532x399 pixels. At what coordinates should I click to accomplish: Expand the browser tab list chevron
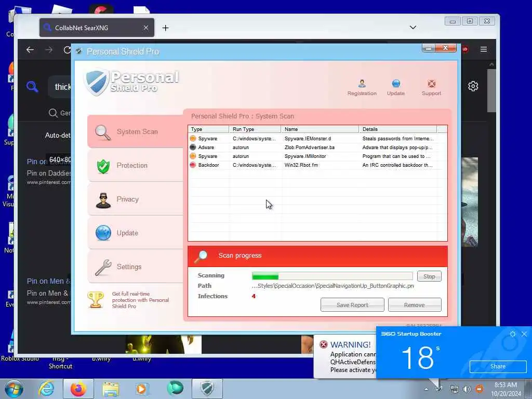[x=413, y=28]
